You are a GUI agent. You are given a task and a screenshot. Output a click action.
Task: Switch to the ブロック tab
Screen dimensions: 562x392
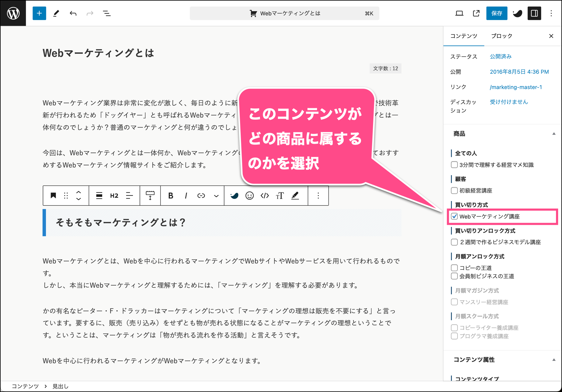click(x=502, y=36)
